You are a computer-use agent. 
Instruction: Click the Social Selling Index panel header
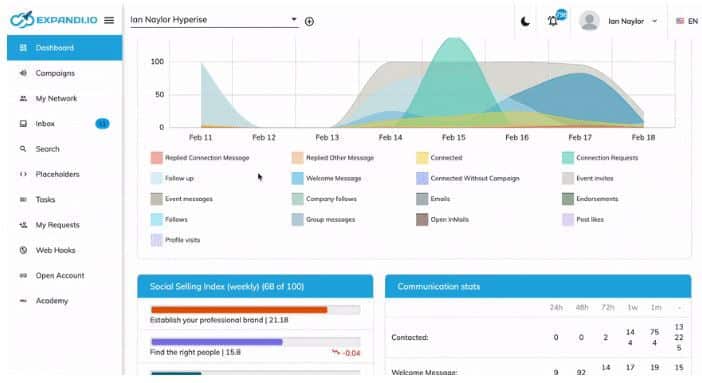coord(255,286)
